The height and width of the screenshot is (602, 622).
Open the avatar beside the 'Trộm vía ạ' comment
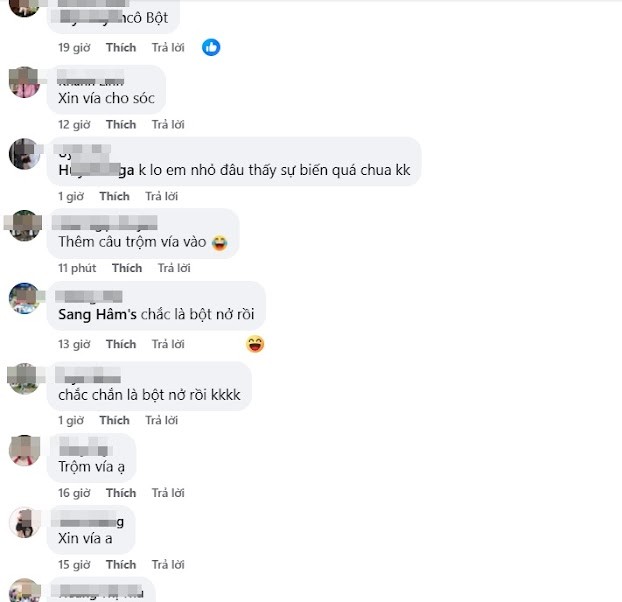tap(24, 450)
